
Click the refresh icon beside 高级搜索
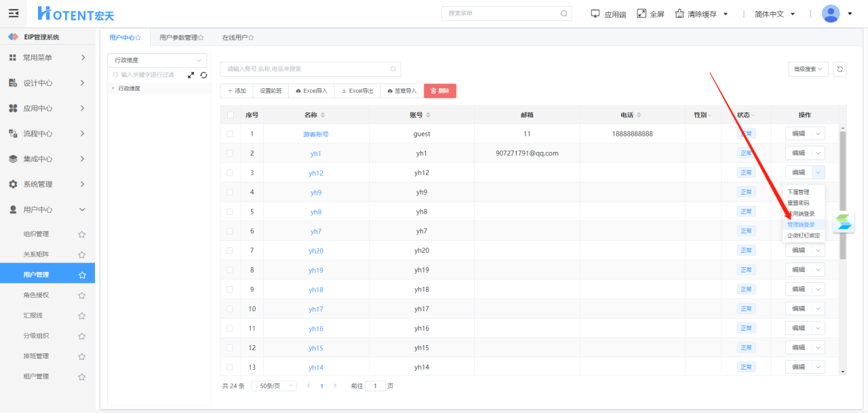click(840, 69)
